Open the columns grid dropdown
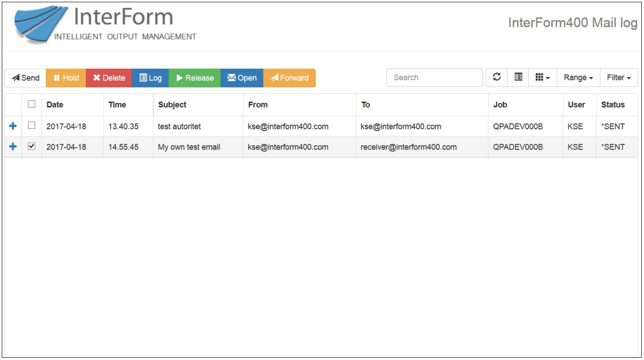 (x=543, y=77)
